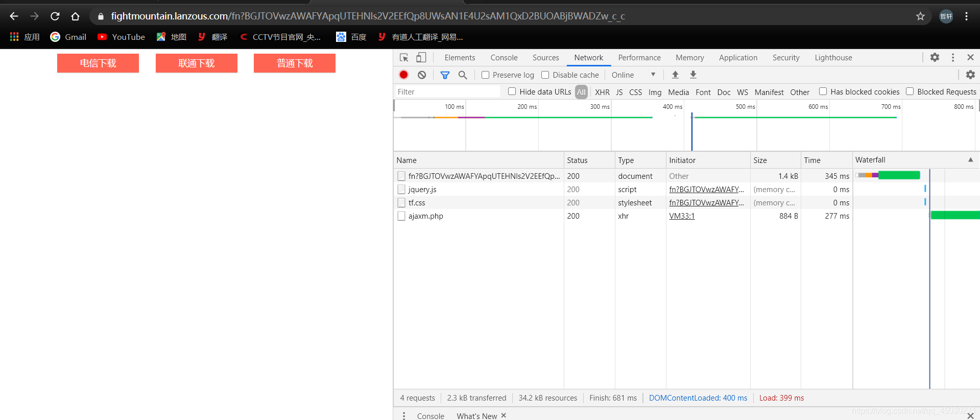Switch to the Application tab
980x420 pixels.
(x=738, y=58)
